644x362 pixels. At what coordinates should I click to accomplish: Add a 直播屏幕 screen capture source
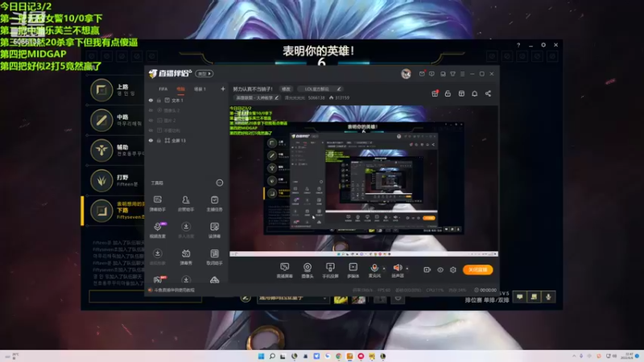284,270
